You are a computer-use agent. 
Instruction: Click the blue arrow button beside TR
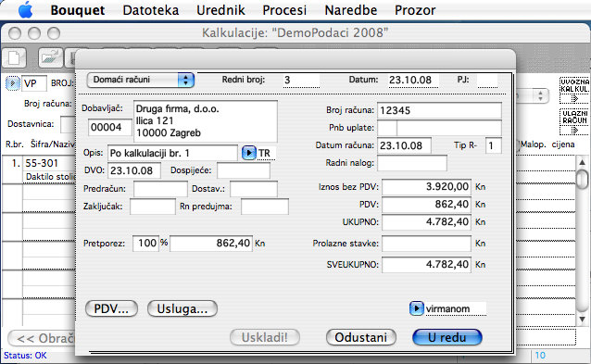click(249, 153)
